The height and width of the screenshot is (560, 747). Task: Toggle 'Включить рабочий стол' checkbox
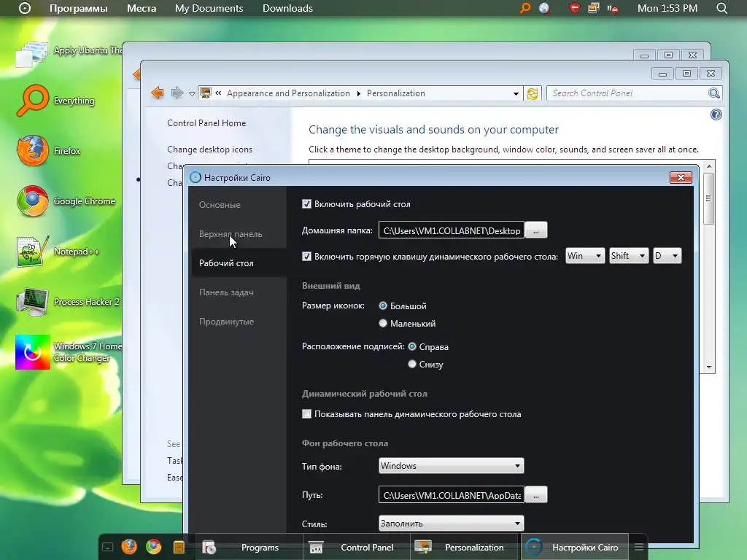pos(306,204)
